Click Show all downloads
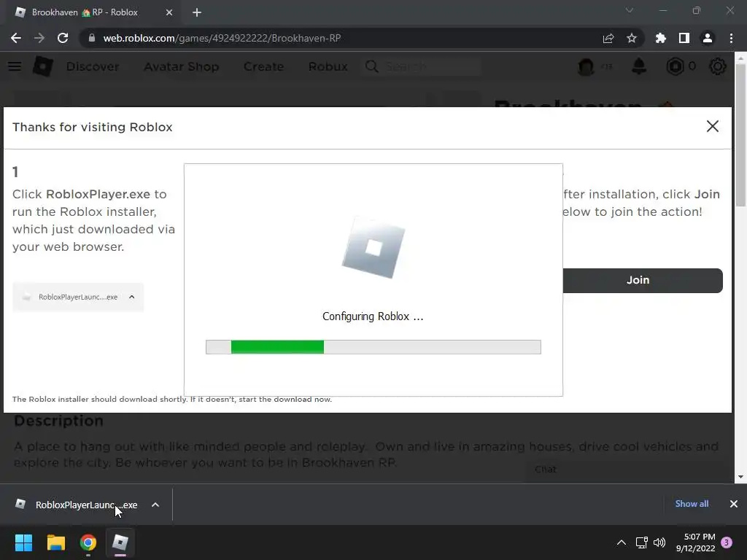This screenshot has height=560, width=747. pos(692,503)
